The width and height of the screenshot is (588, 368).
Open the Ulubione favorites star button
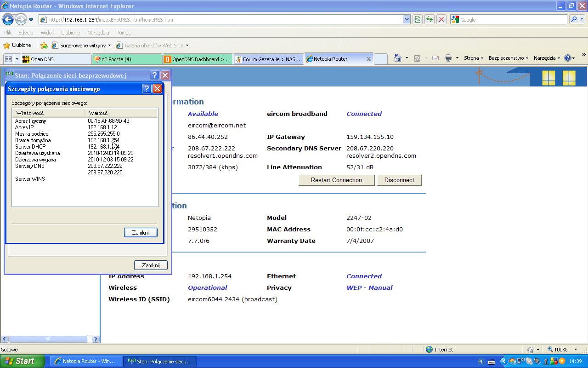click(x=17, y=45)
